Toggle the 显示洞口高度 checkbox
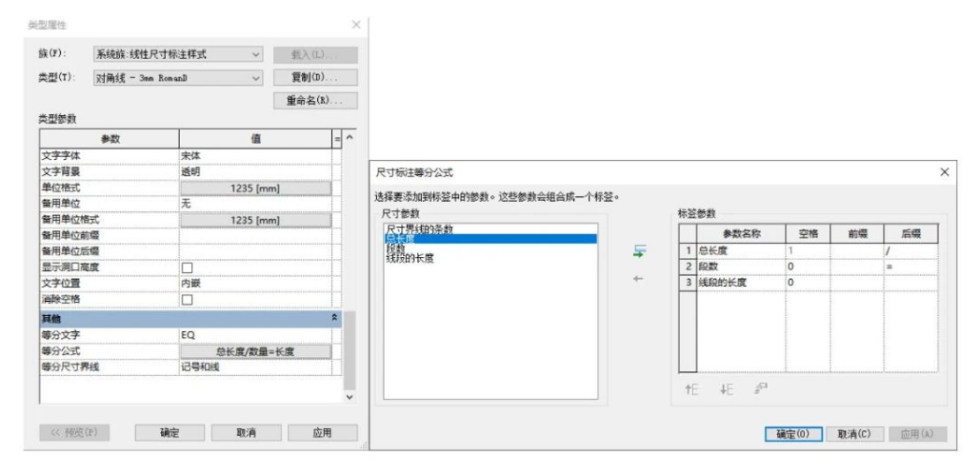This screenshot has height=475, width=980. tap(187, 267)
